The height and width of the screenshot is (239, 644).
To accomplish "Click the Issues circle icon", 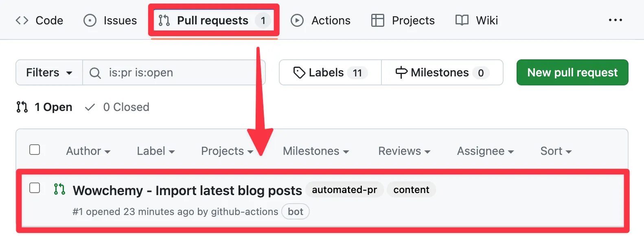I will pyautogui.click(x=90, y=20).
